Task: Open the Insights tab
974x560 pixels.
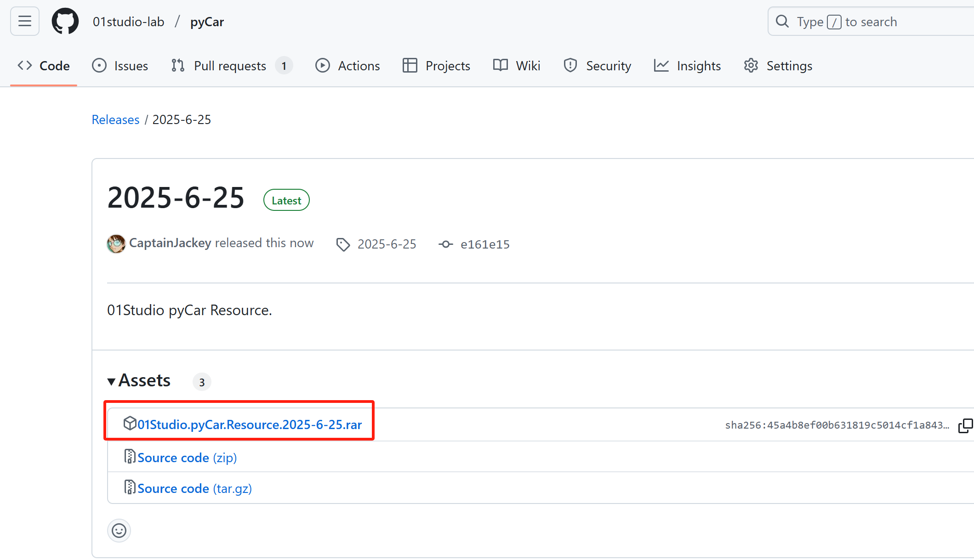Action: [x=687, y=66]
